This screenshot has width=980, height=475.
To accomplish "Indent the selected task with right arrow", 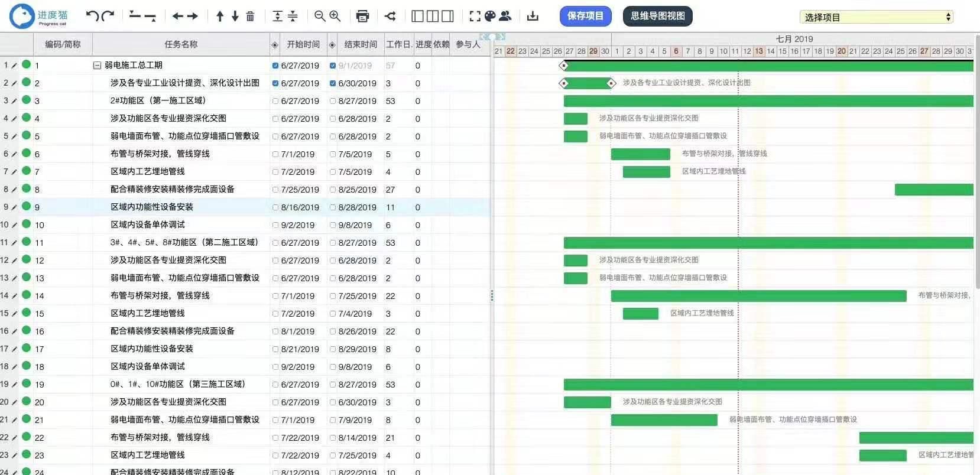I will coord(193,17).
